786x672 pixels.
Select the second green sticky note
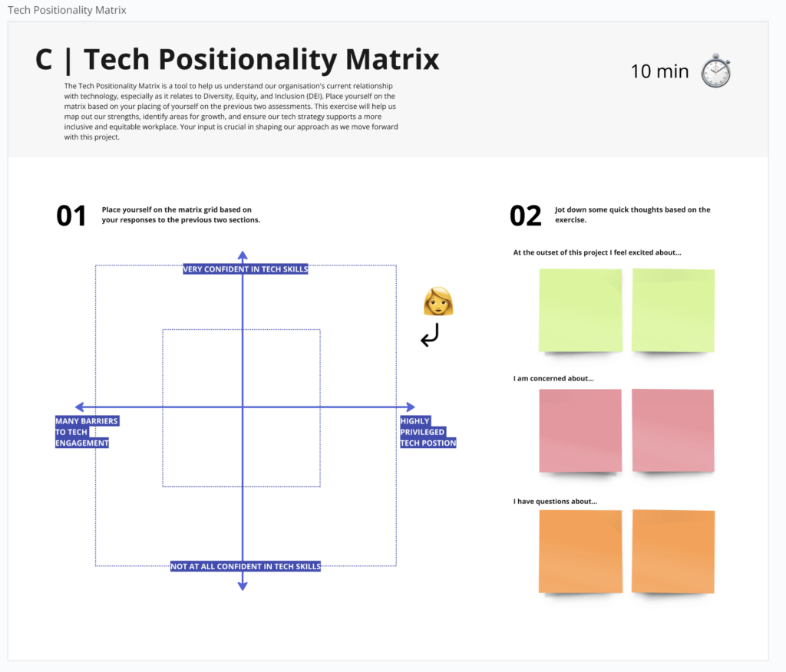click(673, 311)
